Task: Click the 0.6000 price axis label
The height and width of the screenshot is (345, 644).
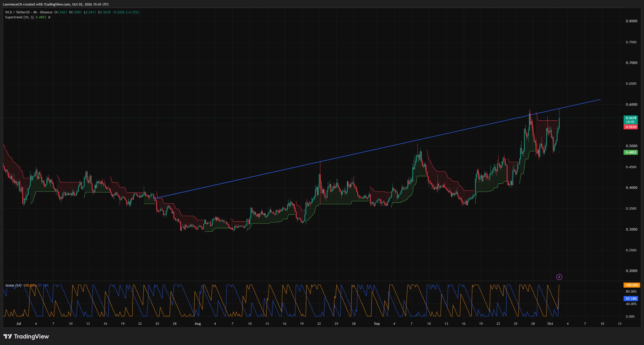Action: tap(631, 104)
